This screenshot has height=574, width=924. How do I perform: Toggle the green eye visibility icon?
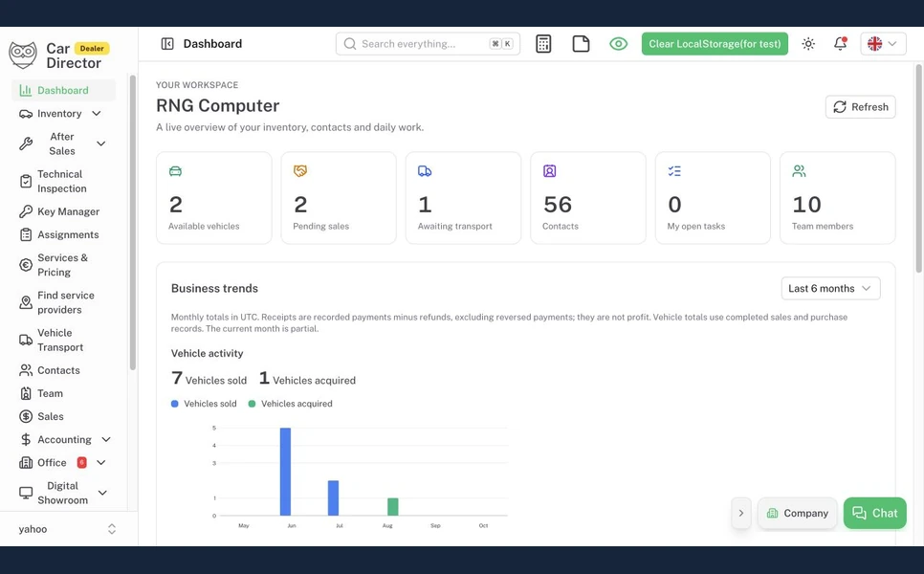click(x=618, y=44)
